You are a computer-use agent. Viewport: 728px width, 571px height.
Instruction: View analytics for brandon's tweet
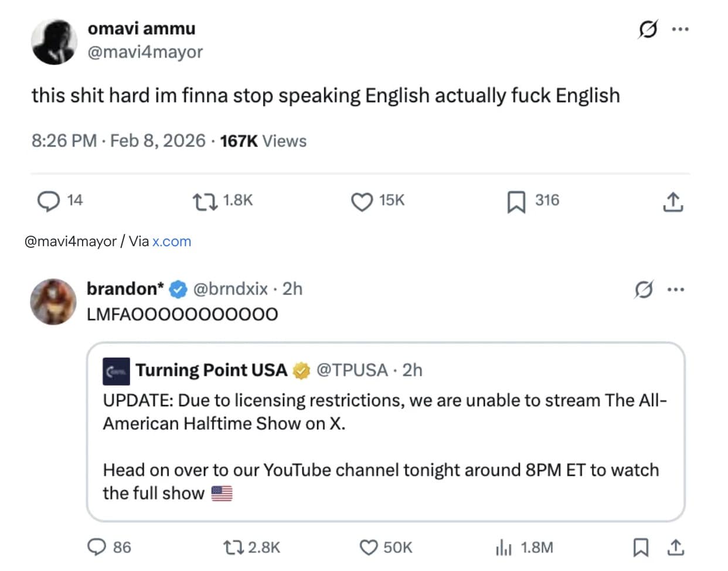point(504,548)
